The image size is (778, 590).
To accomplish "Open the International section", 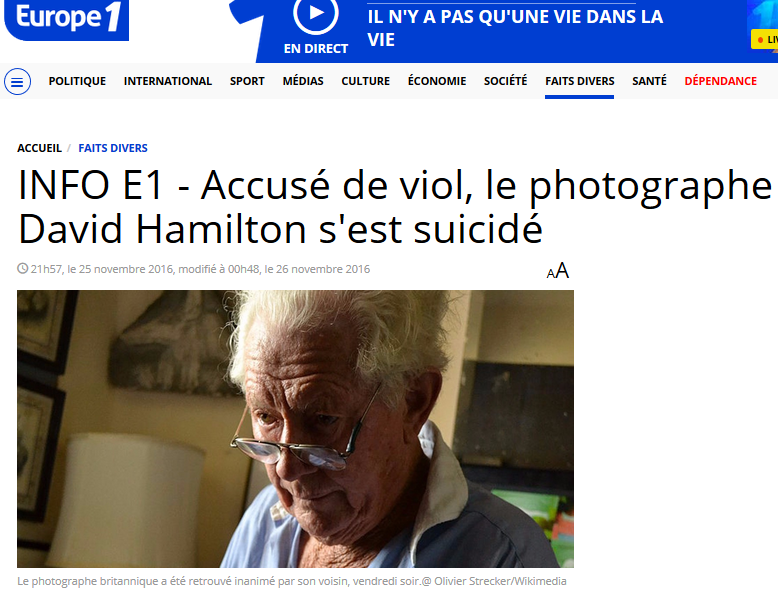I will tap(168, 81).
